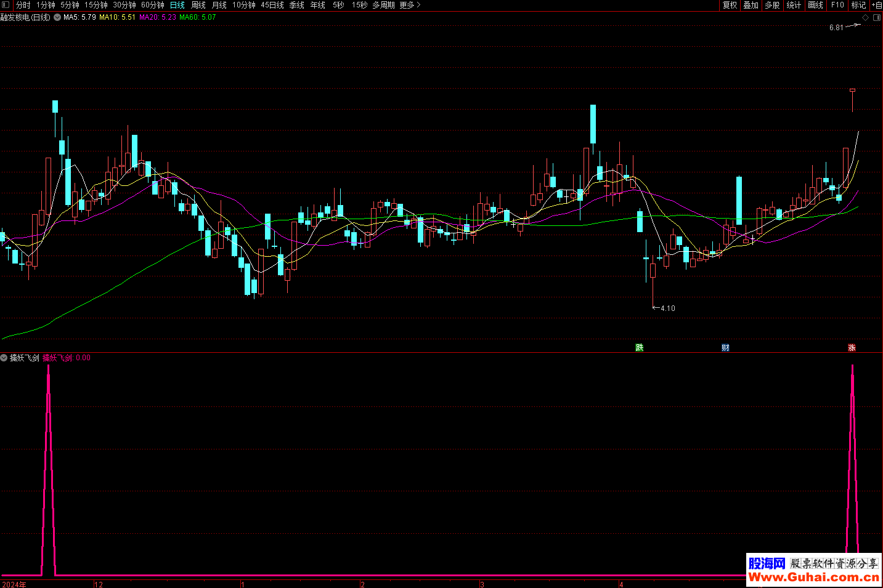Viewport: 883px width, 588px height.
Task: Click the 2024年 time axis label
Action: pos(14,584)
